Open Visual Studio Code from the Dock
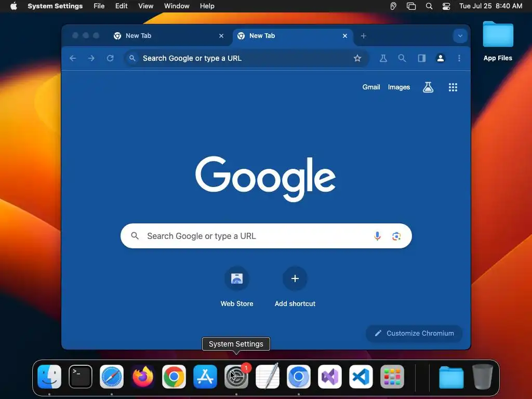 tap(361, 377)
